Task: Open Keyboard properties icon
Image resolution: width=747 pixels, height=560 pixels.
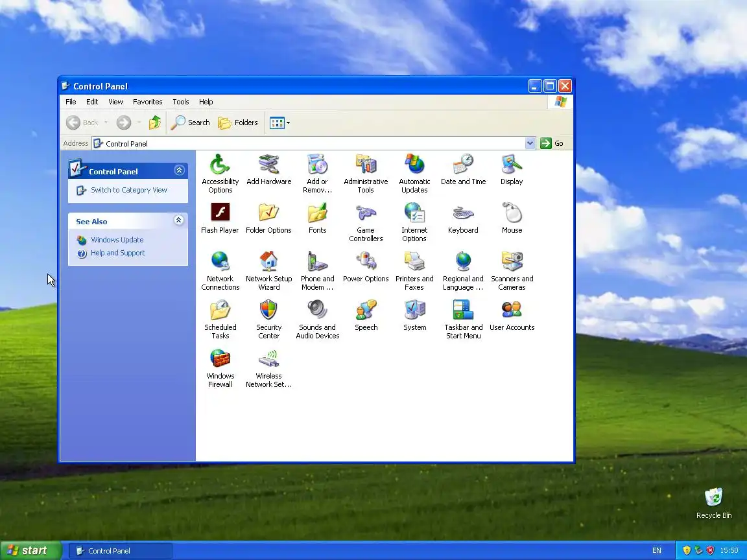Action: click(x=463, y=218)
